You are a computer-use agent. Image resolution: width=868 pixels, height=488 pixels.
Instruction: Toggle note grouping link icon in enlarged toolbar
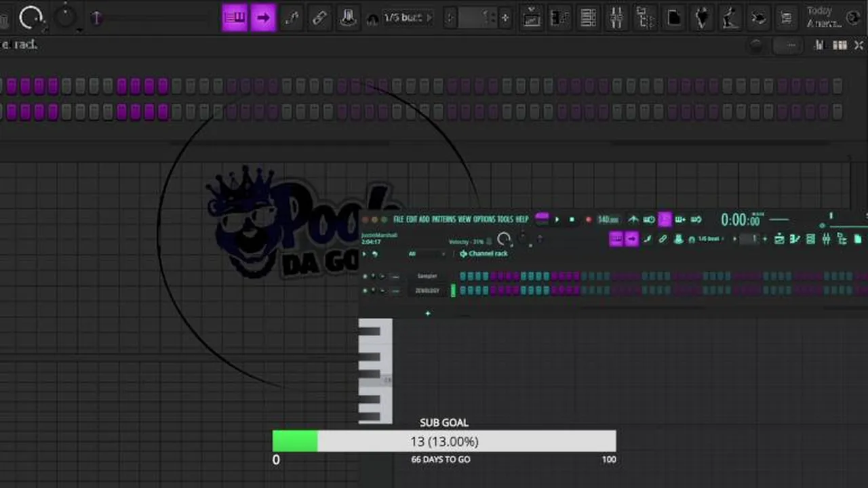pos(319,18)
